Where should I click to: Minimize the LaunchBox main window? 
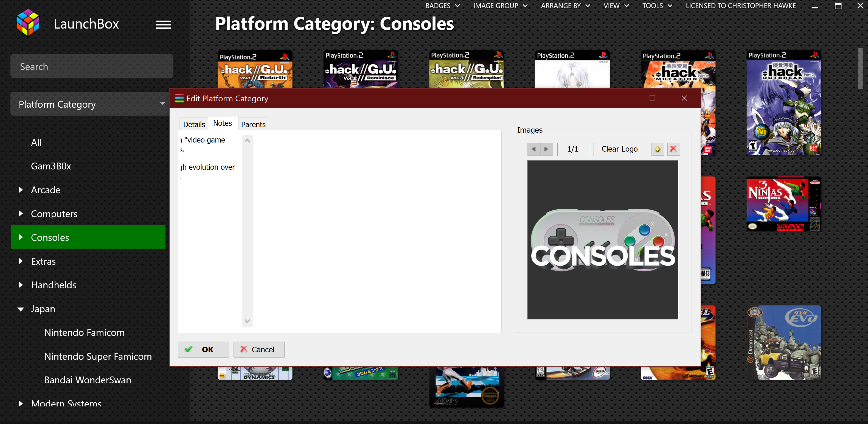(815, 6)
